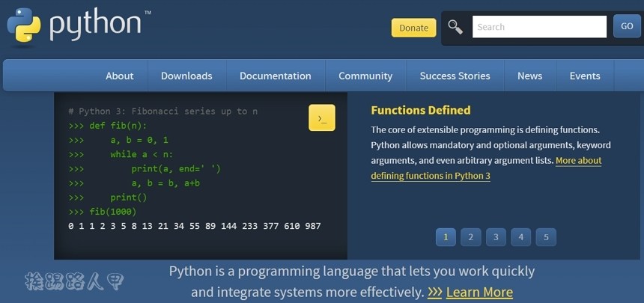Viewport: 644px width, 303px height.
Task: Open the News menu
Action: (530, 76)
